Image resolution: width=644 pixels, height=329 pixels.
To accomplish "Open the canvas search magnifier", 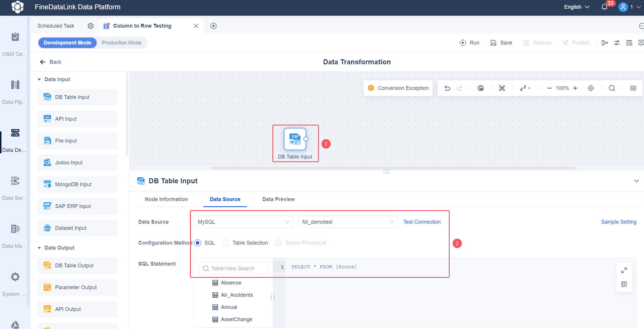I will [612, 88].
